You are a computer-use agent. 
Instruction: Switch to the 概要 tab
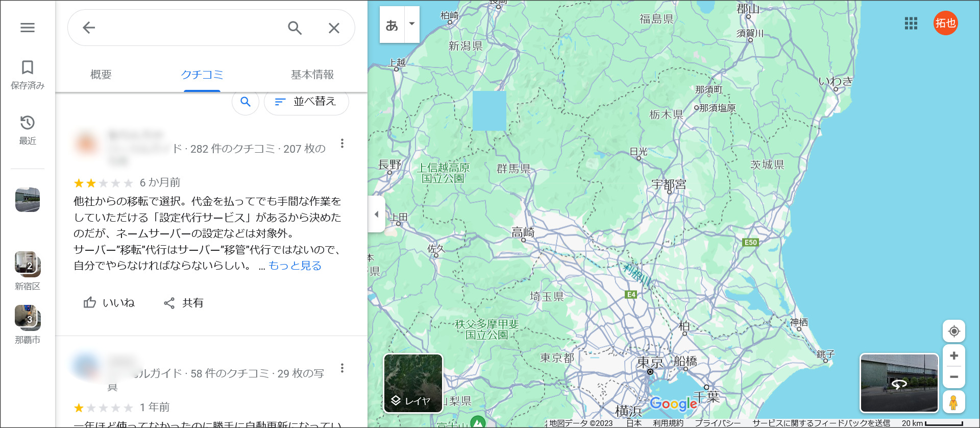(x=101, y=75)
